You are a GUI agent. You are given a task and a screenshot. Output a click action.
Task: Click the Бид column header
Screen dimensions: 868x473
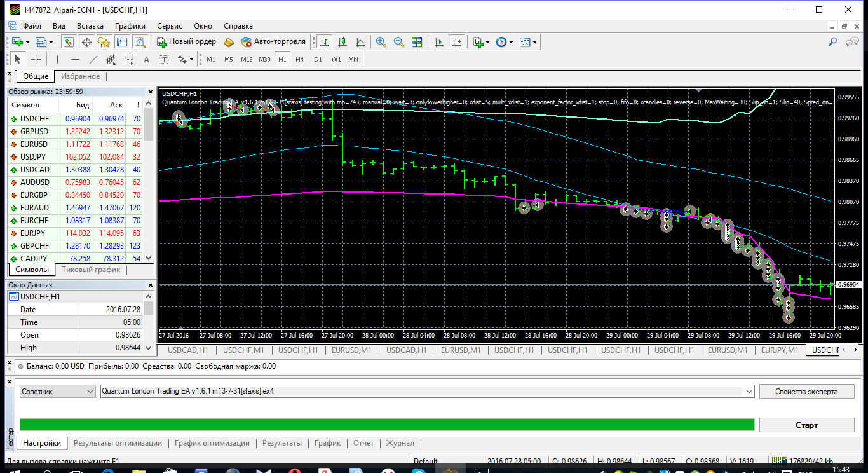coord(75,105)
